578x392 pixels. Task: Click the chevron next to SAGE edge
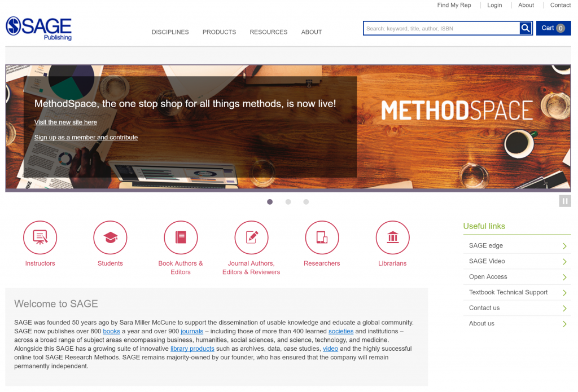[x=564, y=246]
